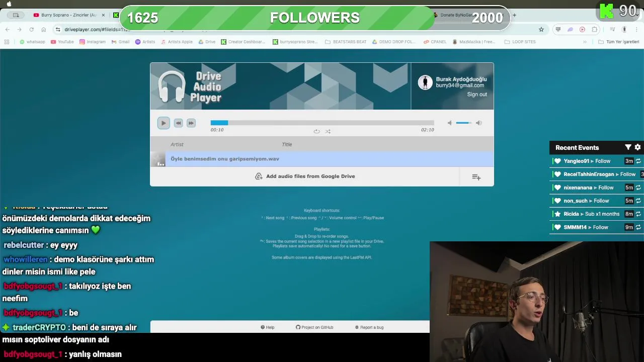Sort by Artist column header
644x362 pixels.
pyautogui.click(x=177, y=144)
